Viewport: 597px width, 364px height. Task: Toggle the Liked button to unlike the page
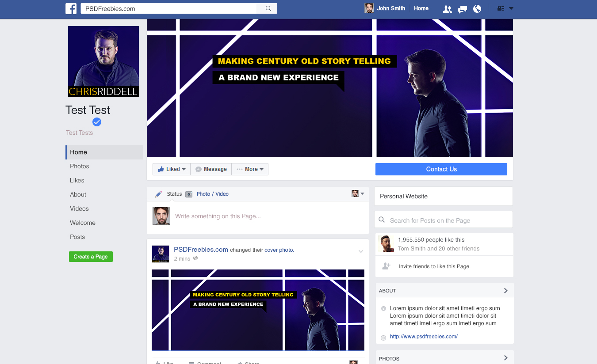click(x=169, y=169)
